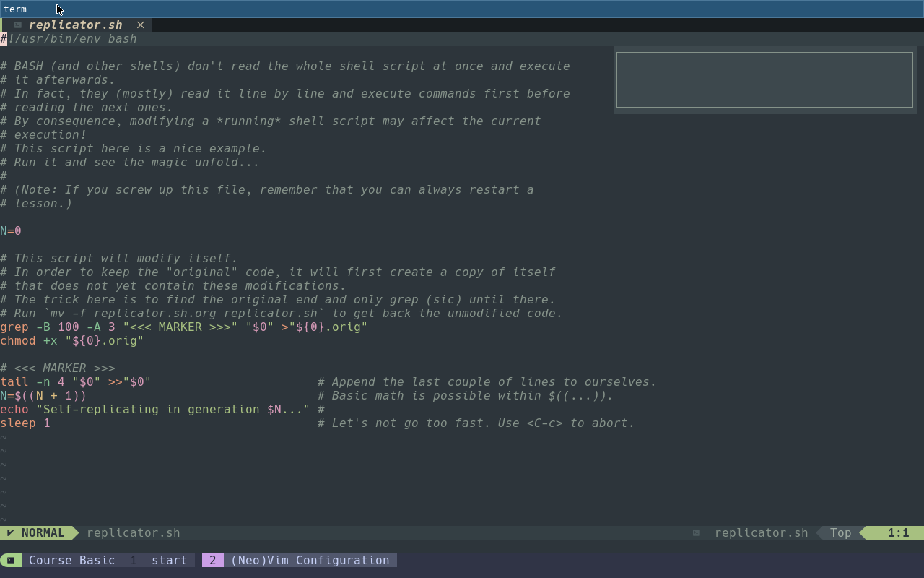Click the empty floating window at top right
Screen dimensions: 924x578
tap(765, 79)
